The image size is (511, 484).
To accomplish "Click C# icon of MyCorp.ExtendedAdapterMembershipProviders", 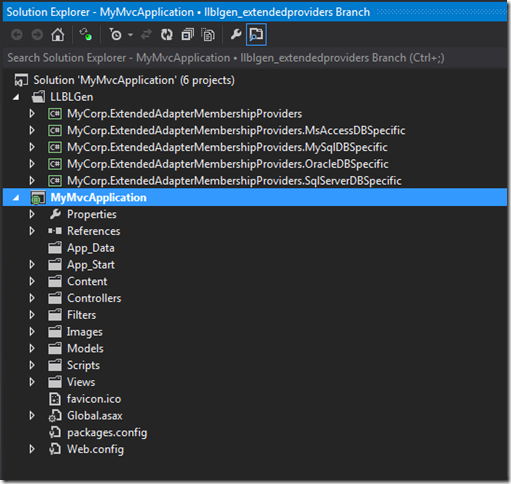I will click(55, 114).
